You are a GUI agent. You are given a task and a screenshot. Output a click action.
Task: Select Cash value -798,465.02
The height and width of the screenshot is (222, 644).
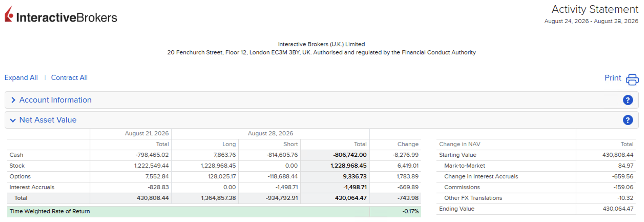click(x=152, y=155)
